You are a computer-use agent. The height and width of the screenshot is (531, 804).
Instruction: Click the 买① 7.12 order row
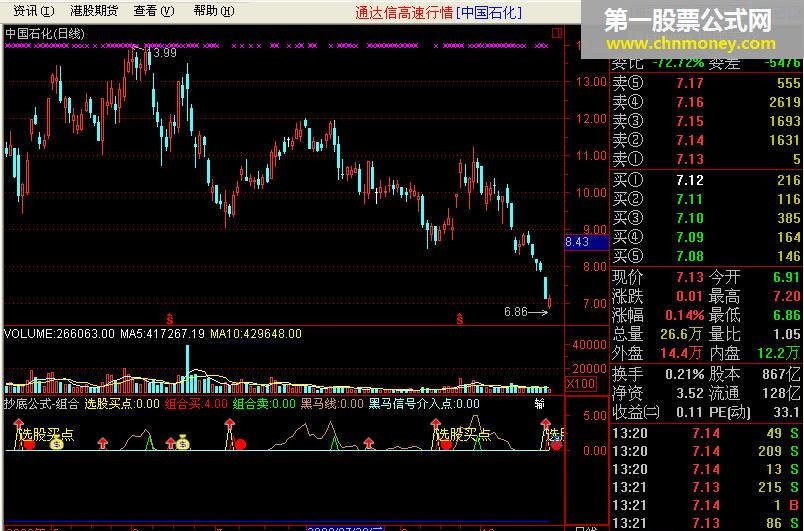pyautogui.click(x=706, y=180)
